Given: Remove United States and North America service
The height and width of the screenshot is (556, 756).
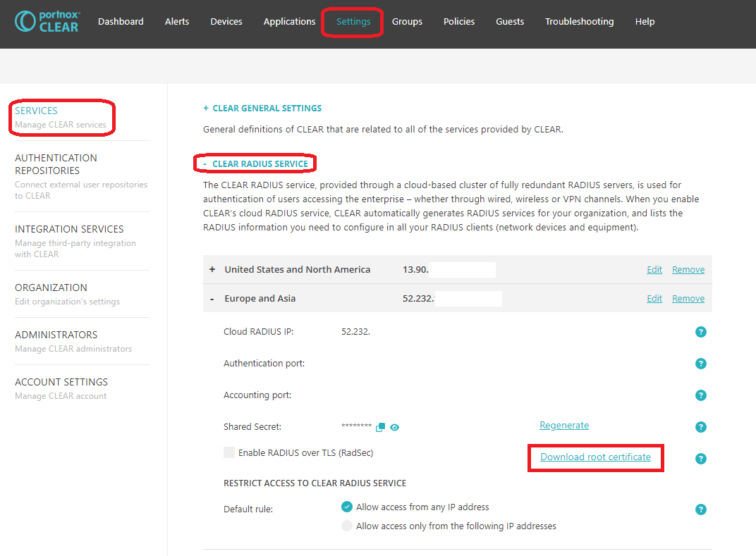Looking at the screenshot, I should pyautogui.click(x=688, y=269).
